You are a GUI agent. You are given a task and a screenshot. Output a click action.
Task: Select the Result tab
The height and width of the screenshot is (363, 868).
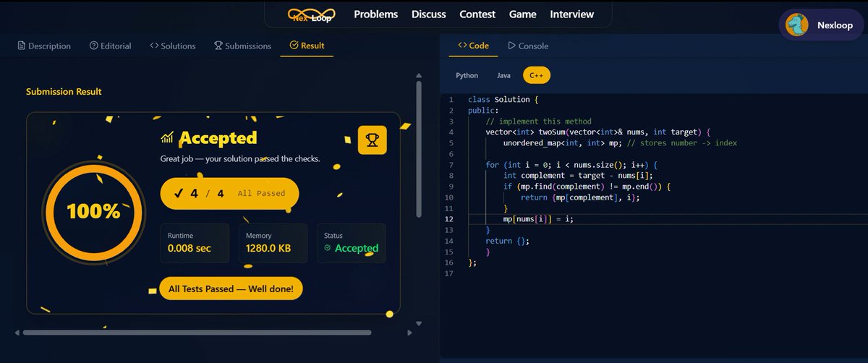coord(307,46)
